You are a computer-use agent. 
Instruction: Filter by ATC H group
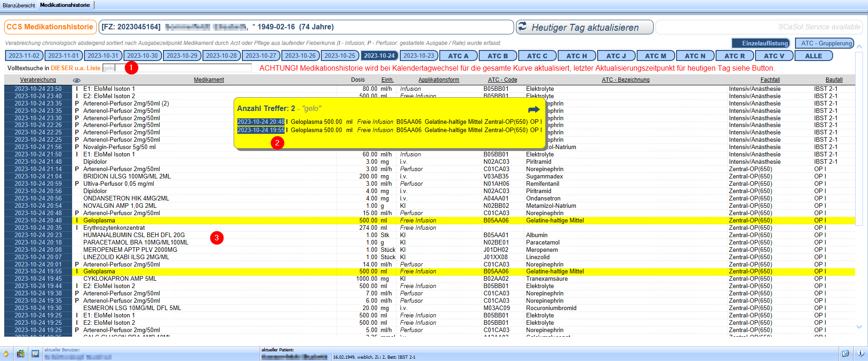tap(577, 56)
